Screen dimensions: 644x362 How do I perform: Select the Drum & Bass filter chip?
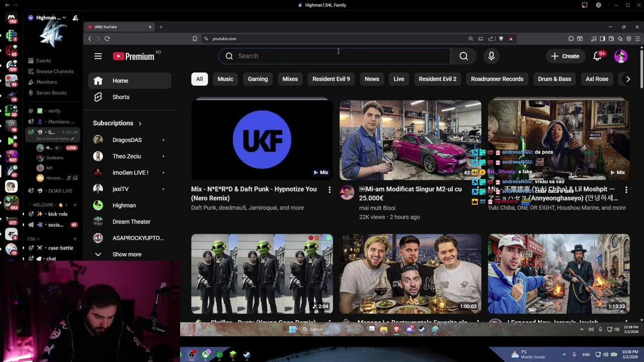554,79
